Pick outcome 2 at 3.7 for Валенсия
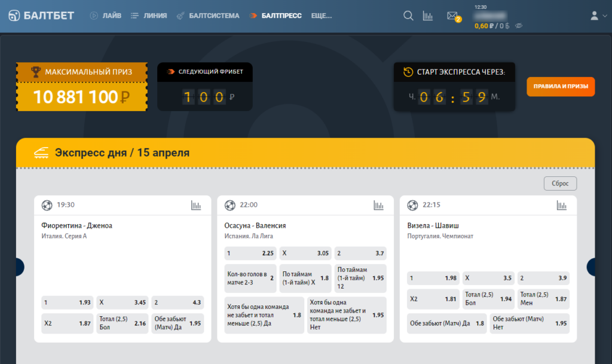The image size is (612, 364). click(360, 253)
